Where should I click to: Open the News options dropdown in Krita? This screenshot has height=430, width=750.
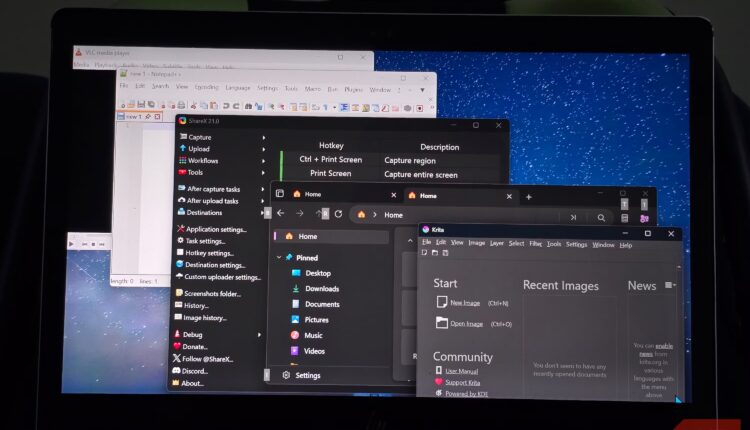click(670, 285)
